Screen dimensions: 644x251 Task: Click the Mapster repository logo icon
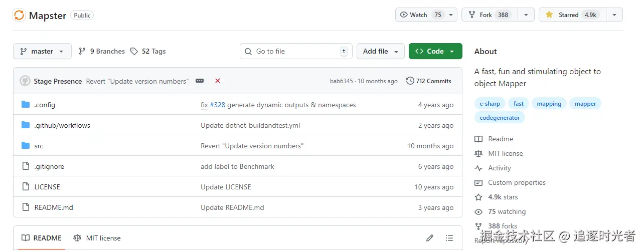[19, 15]
